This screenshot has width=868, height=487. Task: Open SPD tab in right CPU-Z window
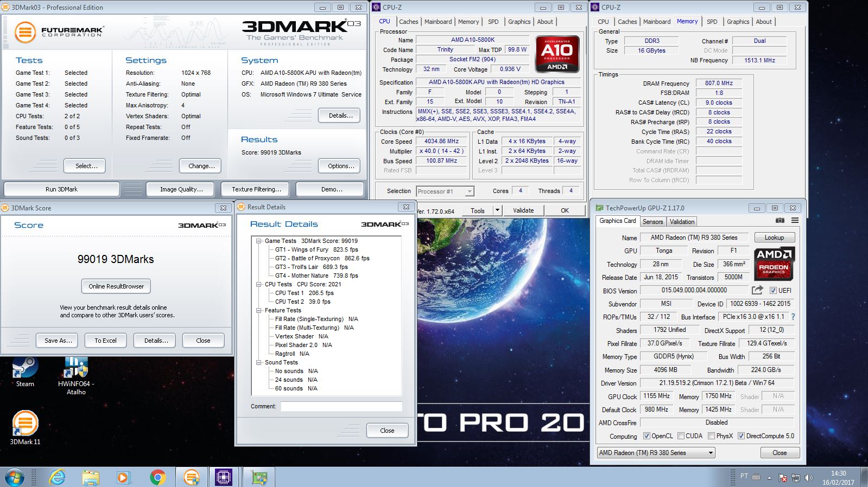(x=712, y=22)
